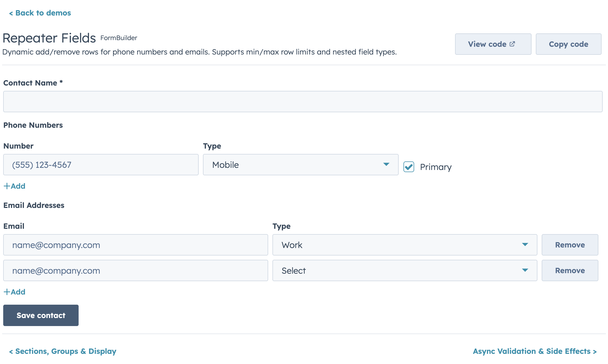Open the Work email type dropdown

point(404,245)
